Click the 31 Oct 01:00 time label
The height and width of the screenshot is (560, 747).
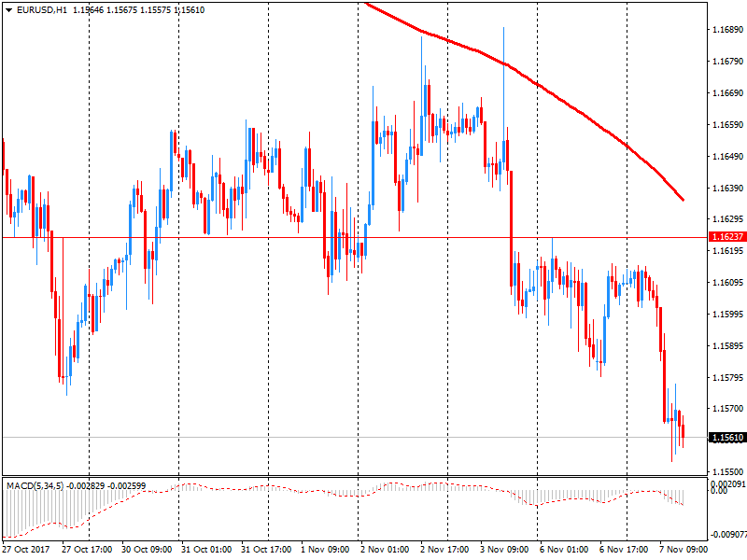206,549
